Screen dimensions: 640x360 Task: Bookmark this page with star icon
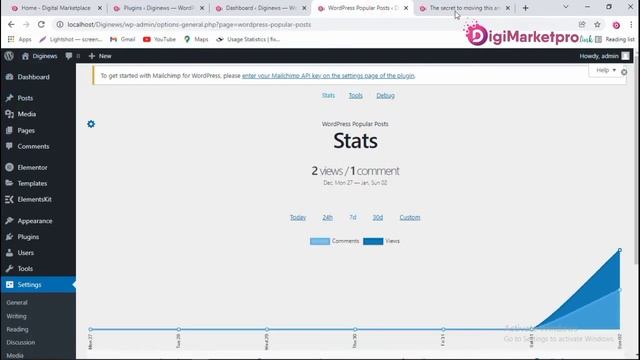598,24
